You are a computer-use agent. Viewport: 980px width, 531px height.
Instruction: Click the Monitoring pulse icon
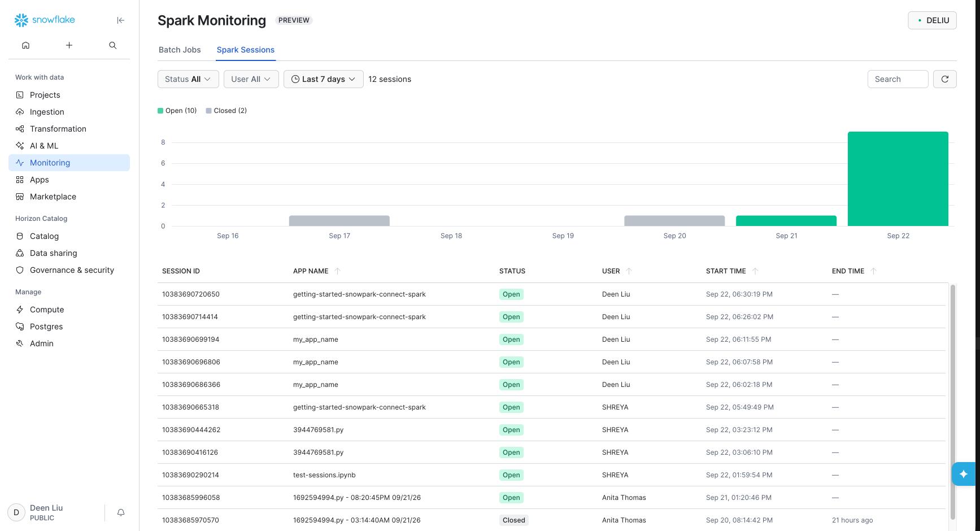coord(20,163)
